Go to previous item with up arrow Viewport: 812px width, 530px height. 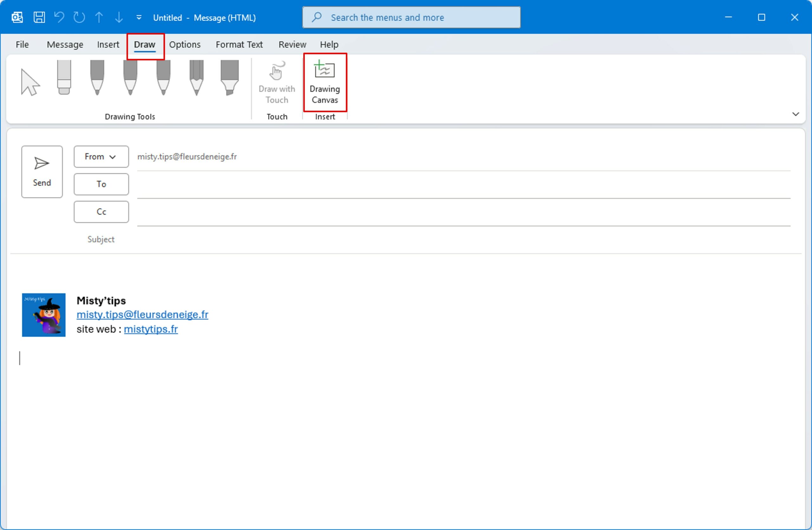pyautogui.click(x=99, y=17)
